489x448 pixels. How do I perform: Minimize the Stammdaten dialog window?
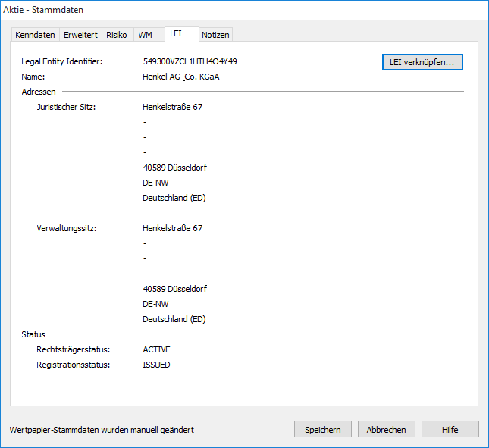click(x=401, y=10)
